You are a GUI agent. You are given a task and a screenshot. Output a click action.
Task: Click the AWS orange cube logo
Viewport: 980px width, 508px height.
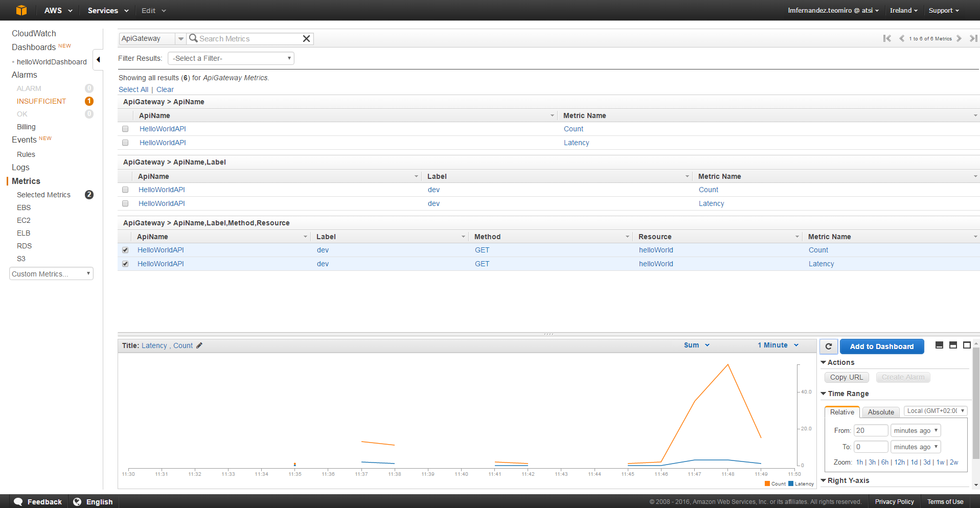pos(21,10)
